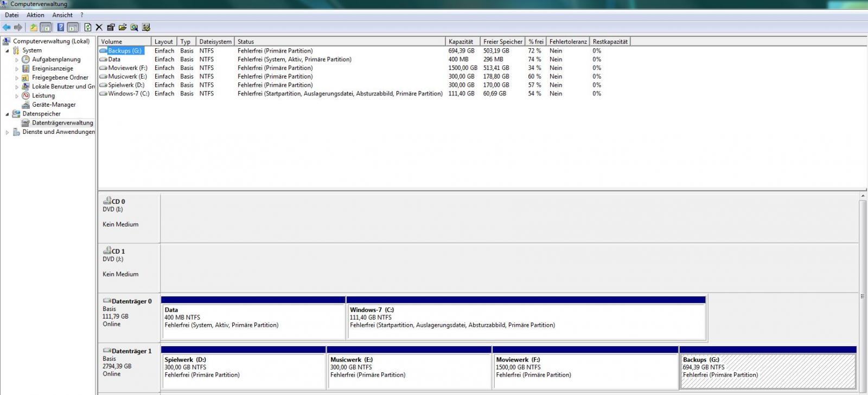Sort by the Volume column header
Image resolution: width=868 pixels, height=395 pixels.
[124, 41]
